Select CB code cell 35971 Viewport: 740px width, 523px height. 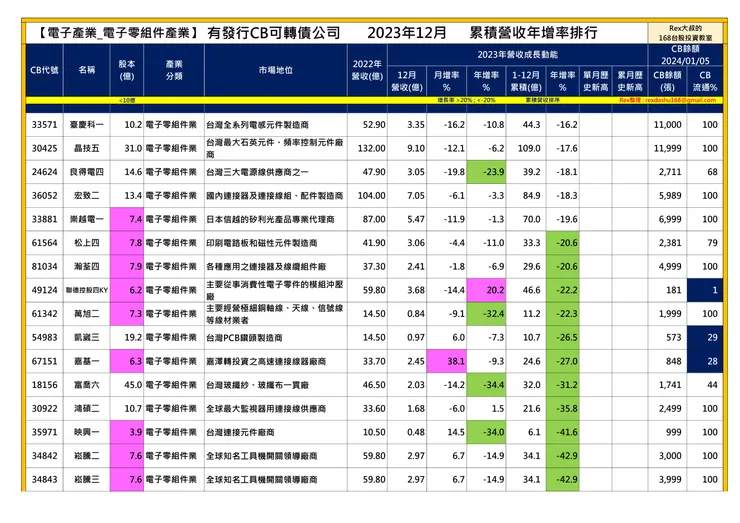click(44, 432)
